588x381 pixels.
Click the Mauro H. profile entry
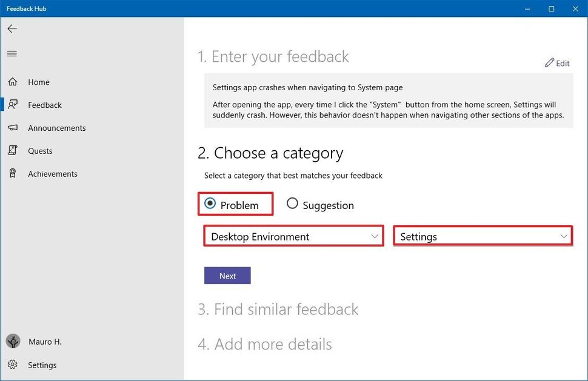tap(45, 342)
